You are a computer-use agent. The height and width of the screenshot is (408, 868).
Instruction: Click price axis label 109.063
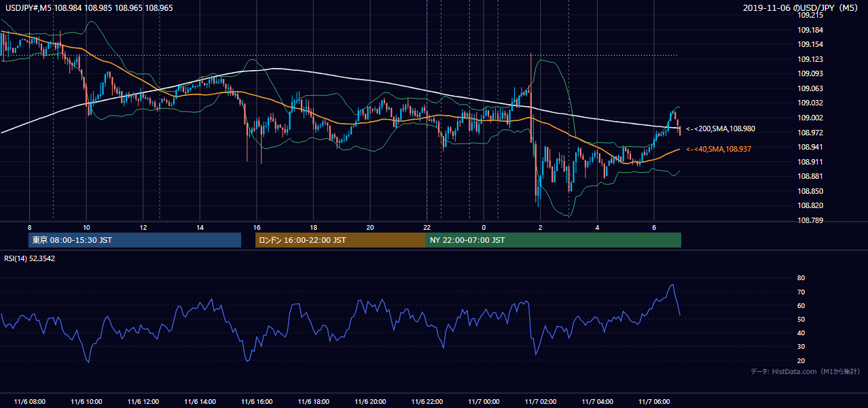coord(810,88)
